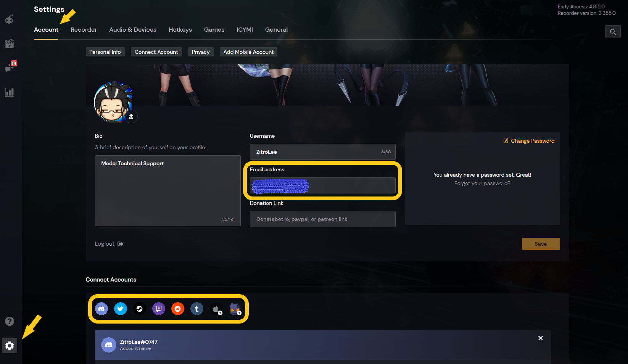Open the Games sidebar icon
The height and width of the screenshot is (364, 628).
coord(9,19)
